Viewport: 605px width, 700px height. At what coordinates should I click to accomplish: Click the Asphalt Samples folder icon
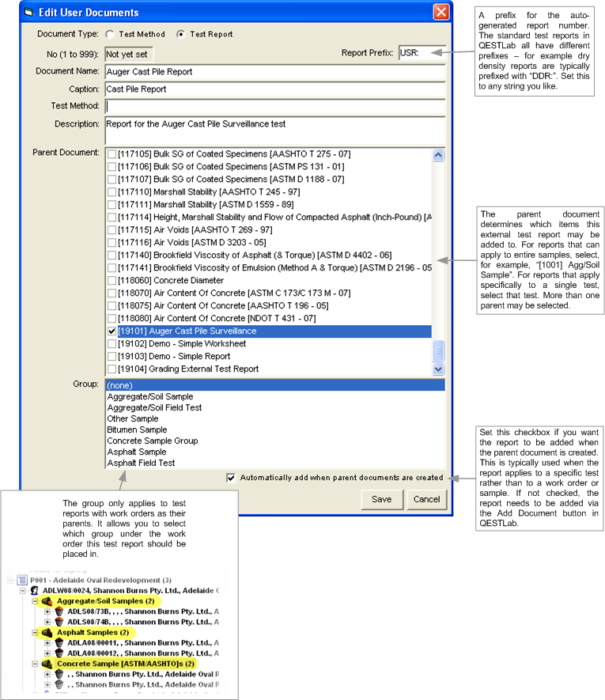coord(47,634)
